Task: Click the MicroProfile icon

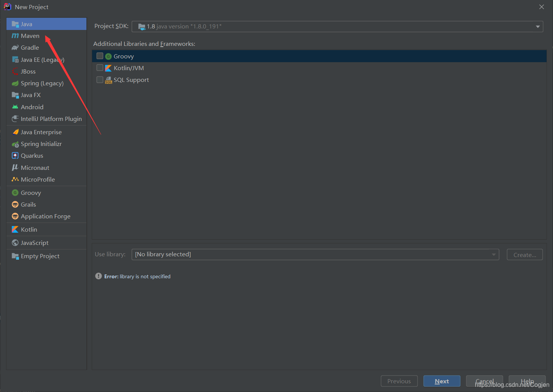Action: (15, 179)
